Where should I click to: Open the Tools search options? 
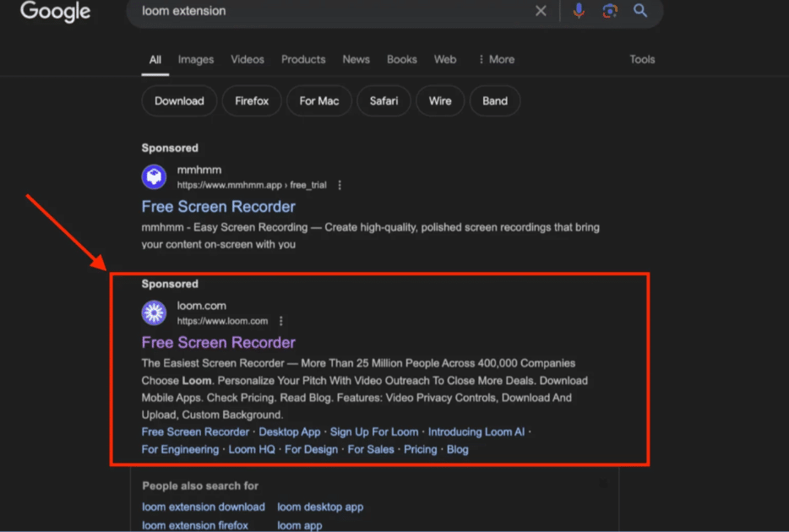(x=642, y=59)
